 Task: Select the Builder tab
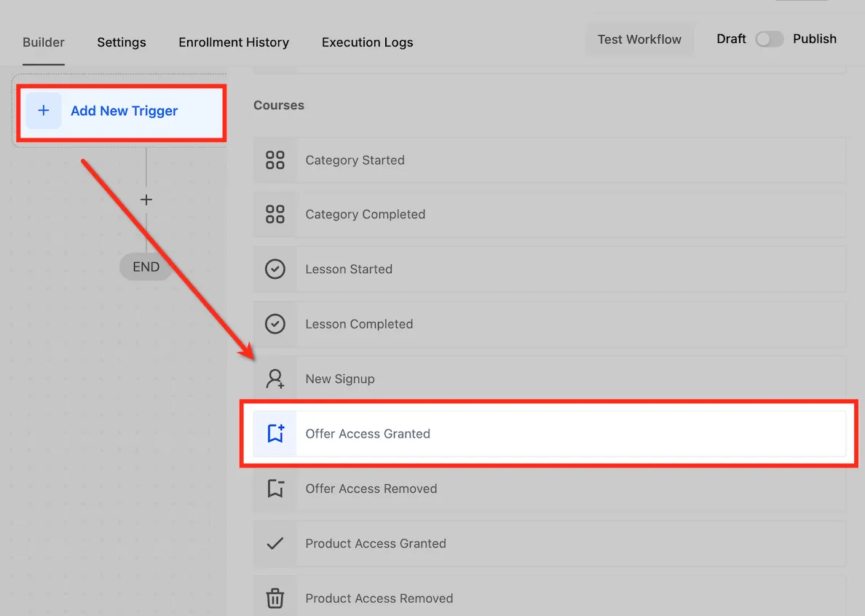pos(44,42)
